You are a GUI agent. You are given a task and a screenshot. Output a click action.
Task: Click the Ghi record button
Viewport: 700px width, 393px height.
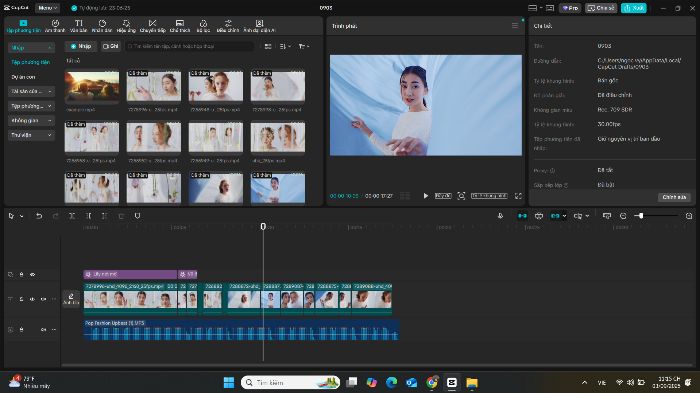tap(110, 46)
